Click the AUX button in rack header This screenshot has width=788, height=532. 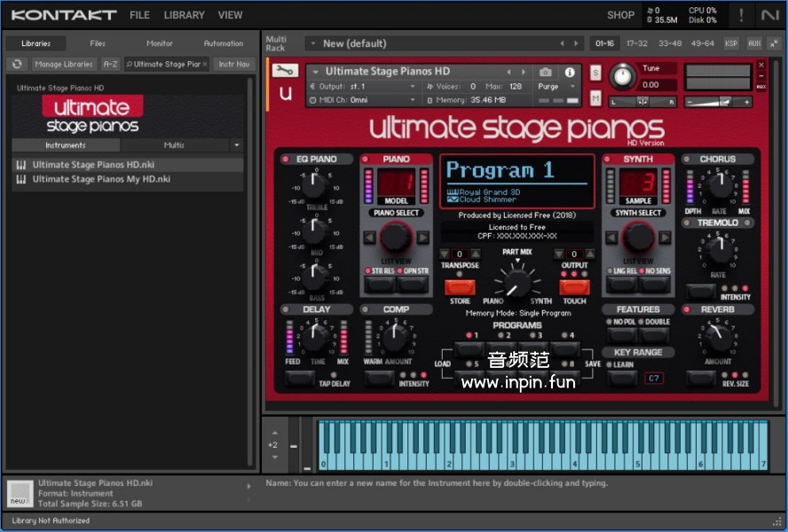pos(754,43)
